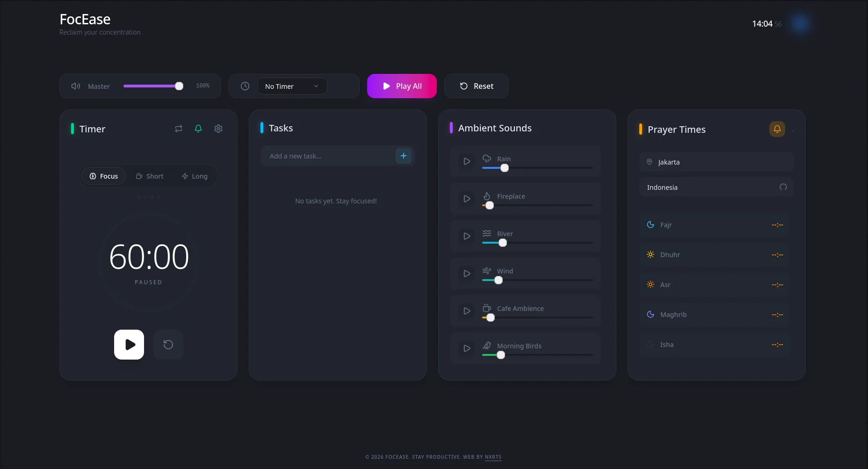Open Timer settings gear

[218, 129]
